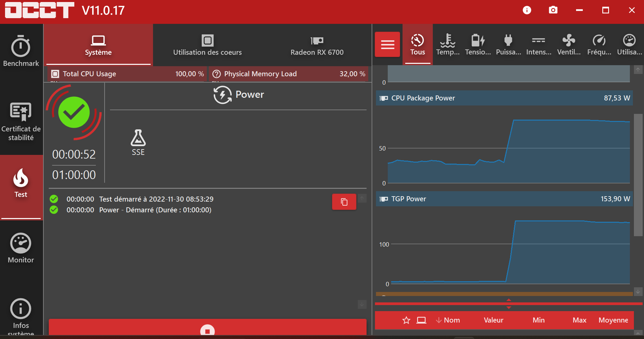Screen dimensions: 644x339
Task: Maximize the OCCT window
Action: 605,10
